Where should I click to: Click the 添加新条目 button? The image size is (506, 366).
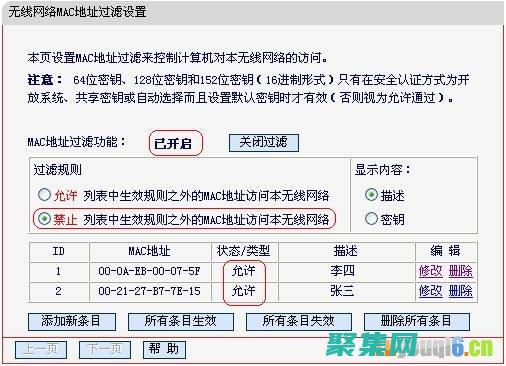click(x=72, y=321)
